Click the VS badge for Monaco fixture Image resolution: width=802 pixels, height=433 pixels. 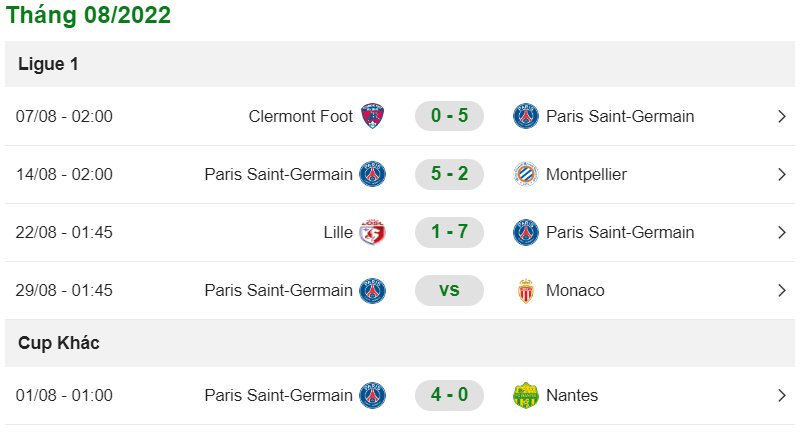point(449,290)
